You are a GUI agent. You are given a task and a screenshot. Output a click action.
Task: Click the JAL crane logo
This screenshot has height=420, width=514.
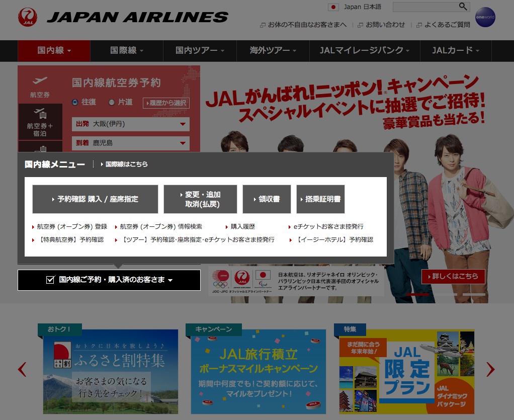point(28,17)
